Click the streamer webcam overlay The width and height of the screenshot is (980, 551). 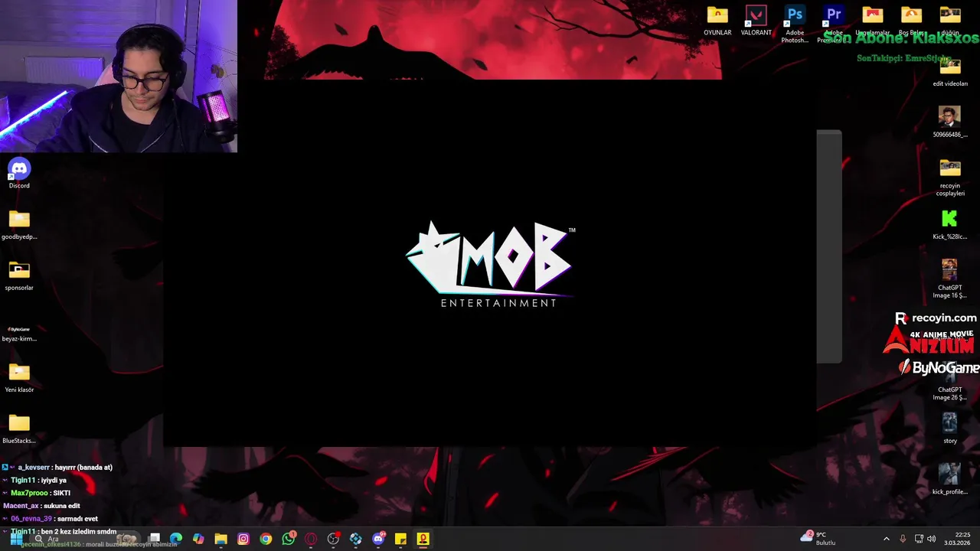point(119,77)
